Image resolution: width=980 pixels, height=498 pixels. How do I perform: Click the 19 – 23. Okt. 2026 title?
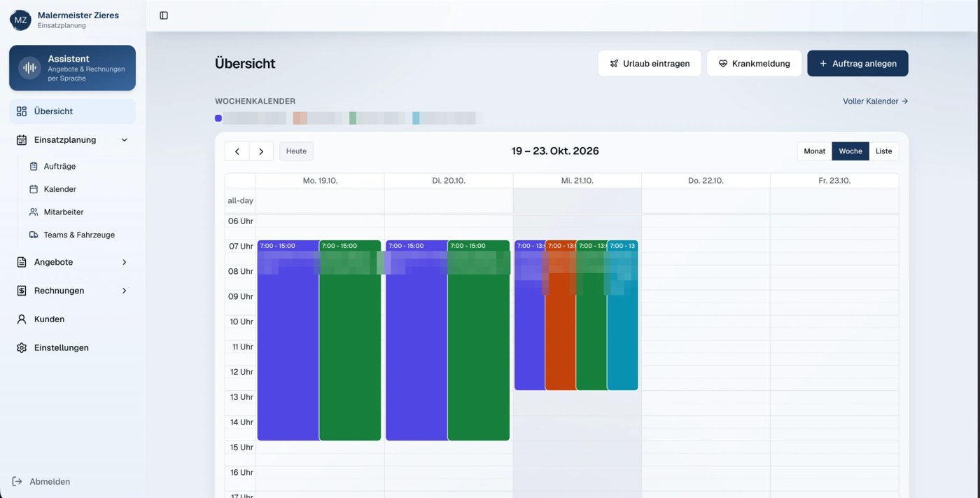pos(555,151)
